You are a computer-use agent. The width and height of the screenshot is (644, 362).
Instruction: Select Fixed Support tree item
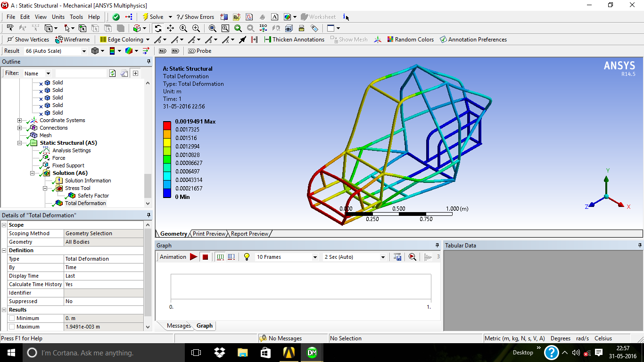(68, 165)
